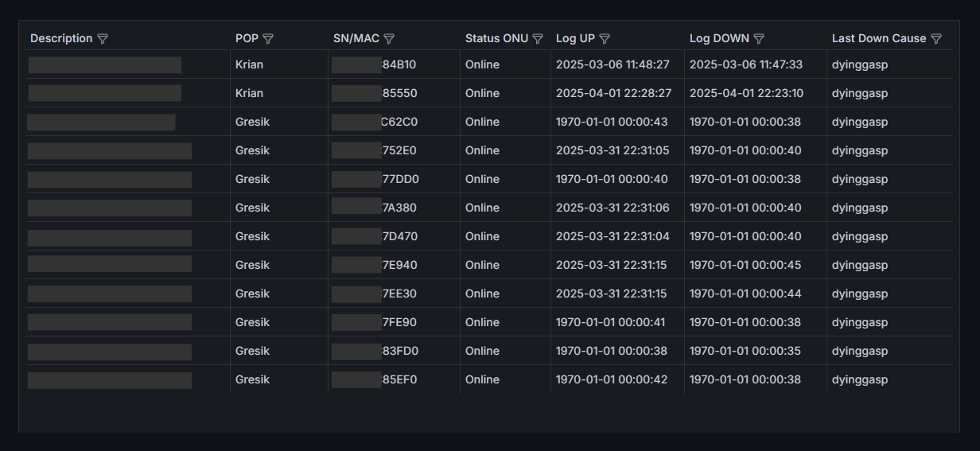
Task: Sort by the Log DOWN header text
Action: point(719,38)
